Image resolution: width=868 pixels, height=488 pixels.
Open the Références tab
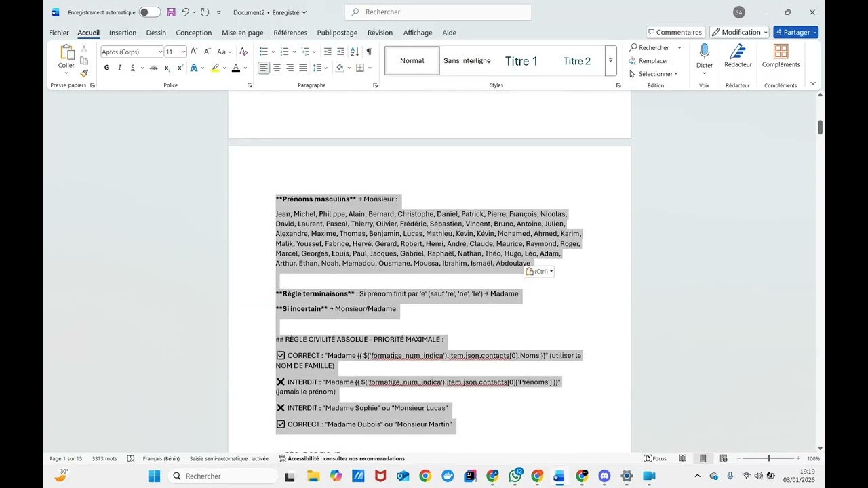click(x=290, y=33)
